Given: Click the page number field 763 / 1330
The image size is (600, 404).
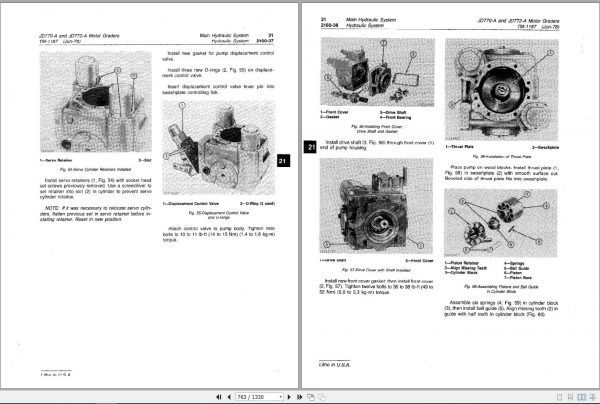Looking at the screenshot, I should 259,397.
